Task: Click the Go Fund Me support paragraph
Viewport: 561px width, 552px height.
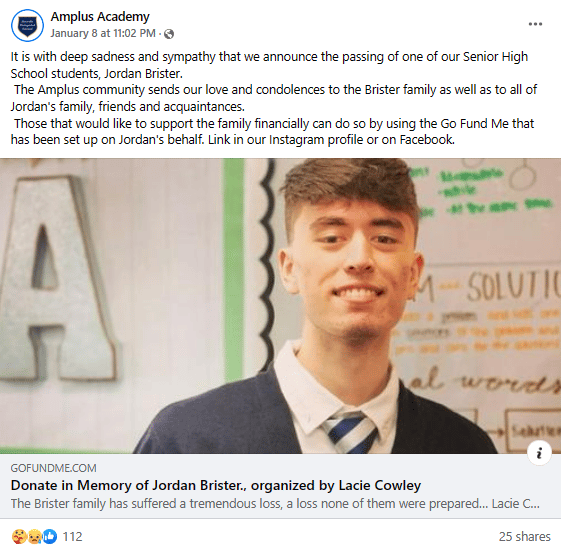Action: pyautogui.click(x=272, y=131)
